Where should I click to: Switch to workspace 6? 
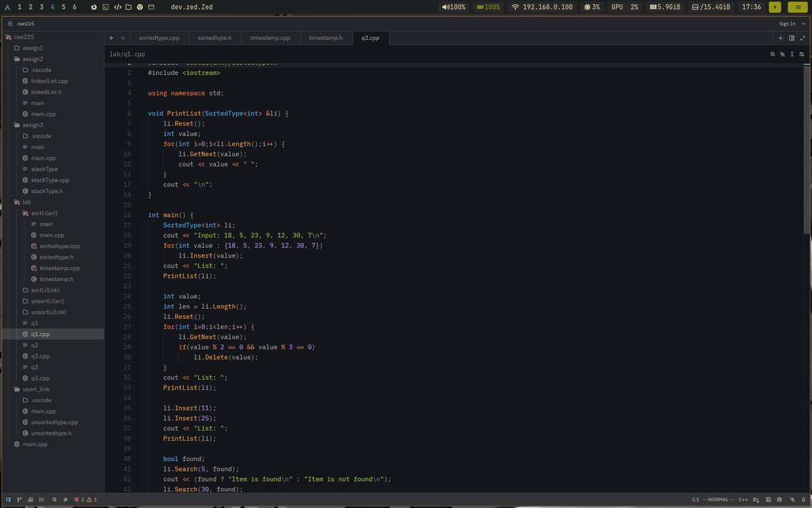click(74, 7)
